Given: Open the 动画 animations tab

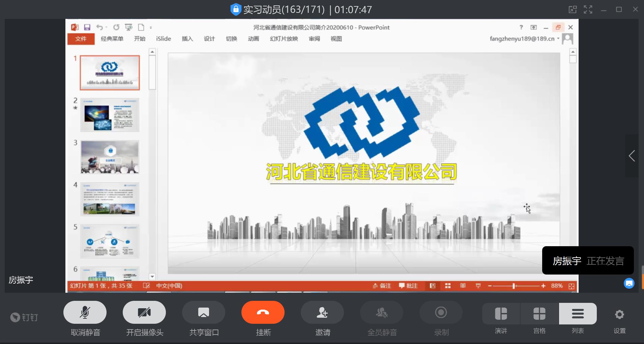Looking at the screenshot, I should (253, 39).
